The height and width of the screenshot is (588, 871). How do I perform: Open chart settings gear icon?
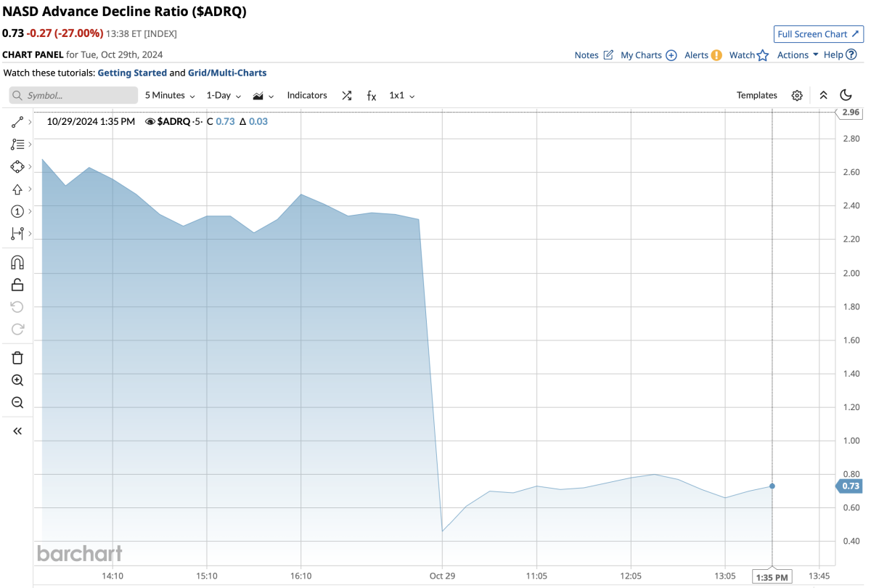click(x=797, y=95)
